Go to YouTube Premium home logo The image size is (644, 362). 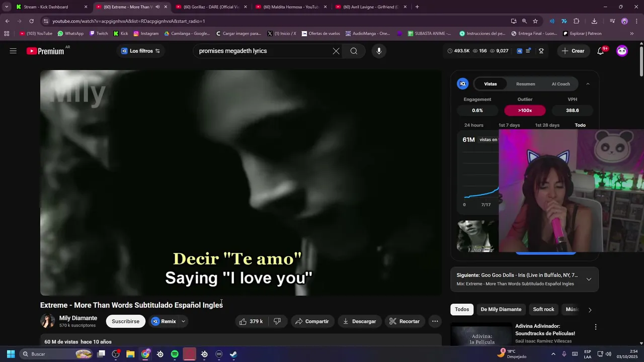[45, 51]
